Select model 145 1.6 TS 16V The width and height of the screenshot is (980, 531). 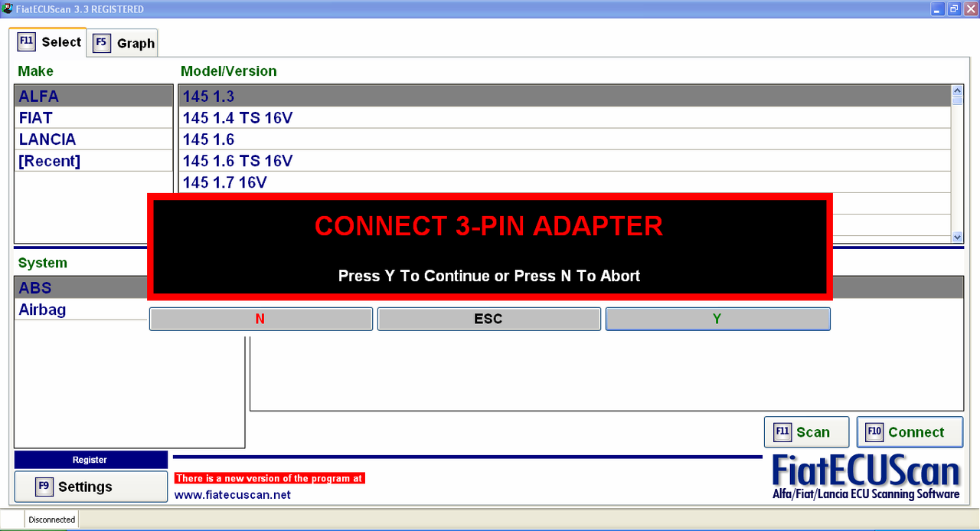565,160
